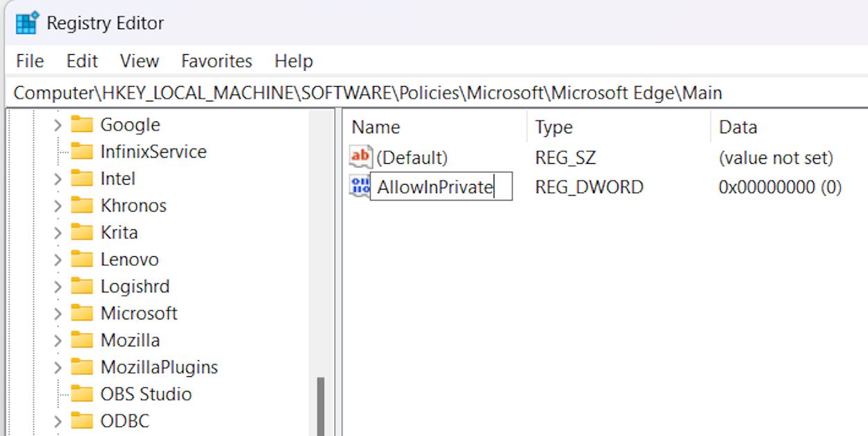Open the Help menu
The height and width of the screenshot is (436, 868).
coord(294,61)
